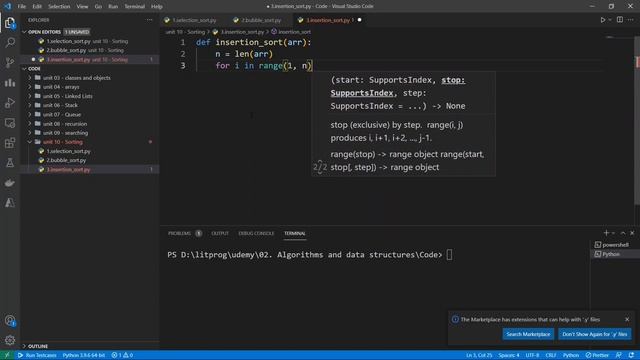
Task: Click in the terminal prompt input
Action: (x=449, y=255)
